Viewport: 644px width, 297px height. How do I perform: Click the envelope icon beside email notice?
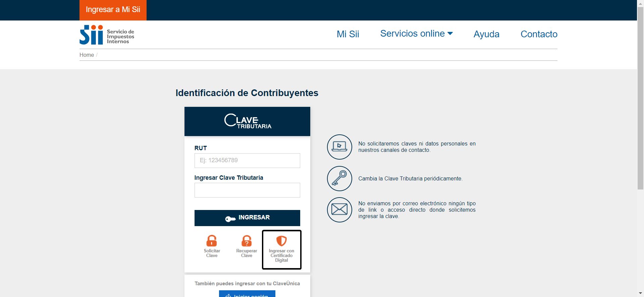point(339,210)
